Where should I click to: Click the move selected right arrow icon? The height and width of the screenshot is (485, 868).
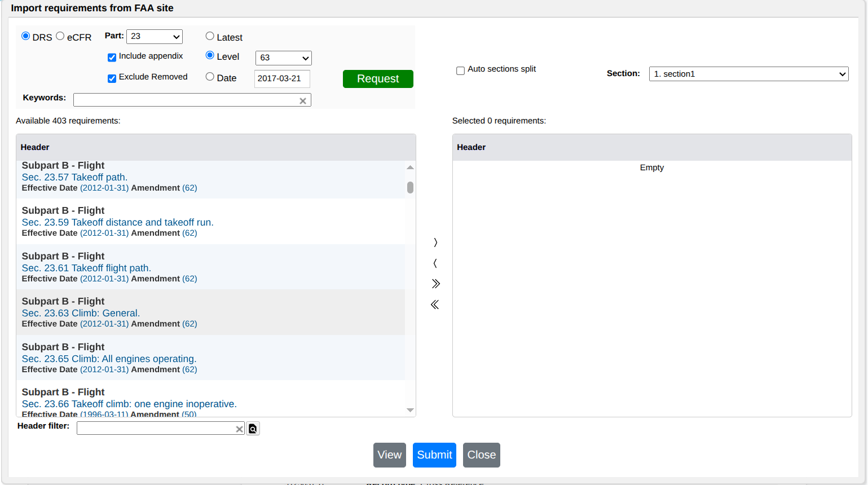(435, 242)
